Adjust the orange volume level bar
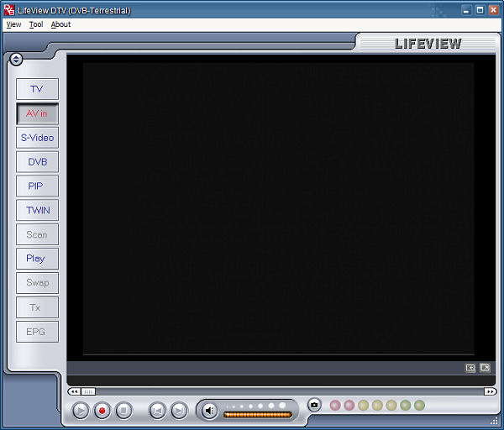 point(257,414)
